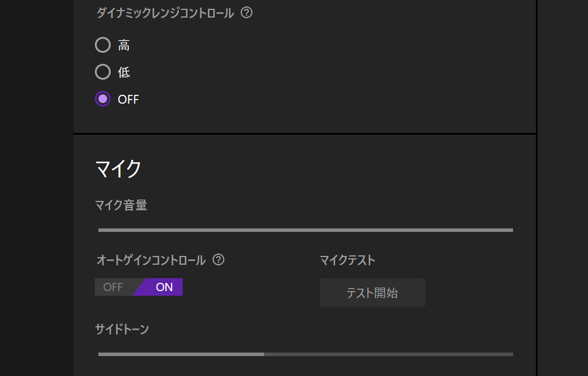Click the マイク section heading
Viewport: 588px width, 376px height.
pos(118,169)
